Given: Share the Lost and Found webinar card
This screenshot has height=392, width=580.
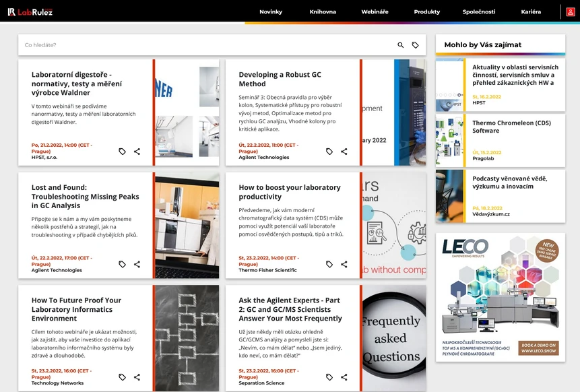Looking at the screenshot, I should coord(137,265).
